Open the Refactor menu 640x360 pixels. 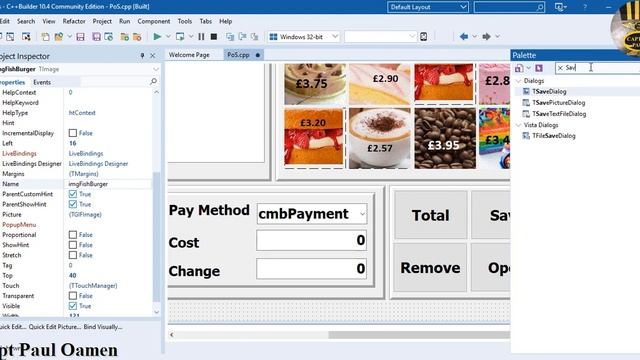pos(74,21)
